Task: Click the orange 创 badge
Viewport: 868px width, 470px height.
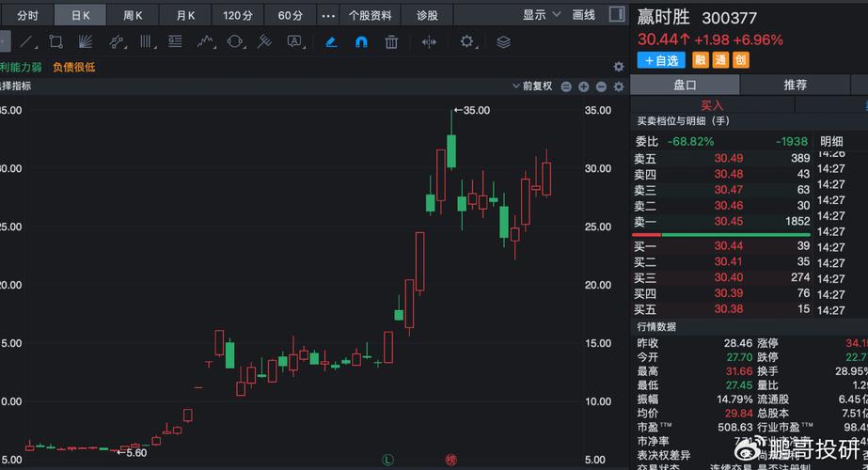Action: click(741, 60)
